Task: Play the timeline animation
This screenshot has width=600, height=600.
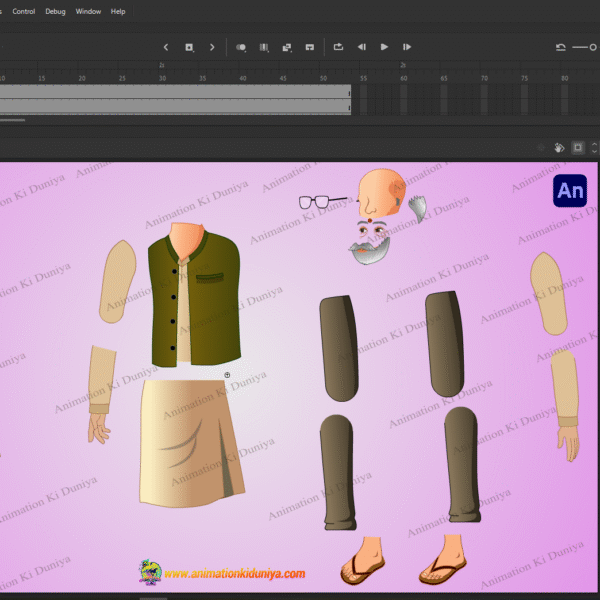Action: click(x=384, y=47)
